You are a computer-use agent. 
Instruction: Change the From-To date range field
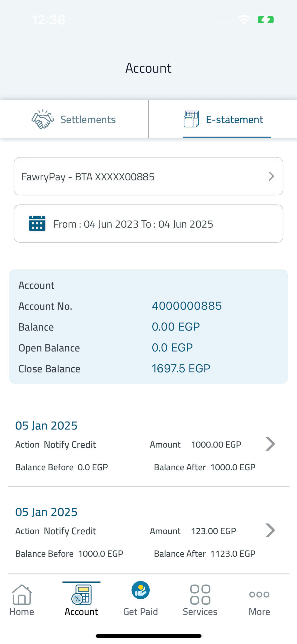tap(148, 223)
